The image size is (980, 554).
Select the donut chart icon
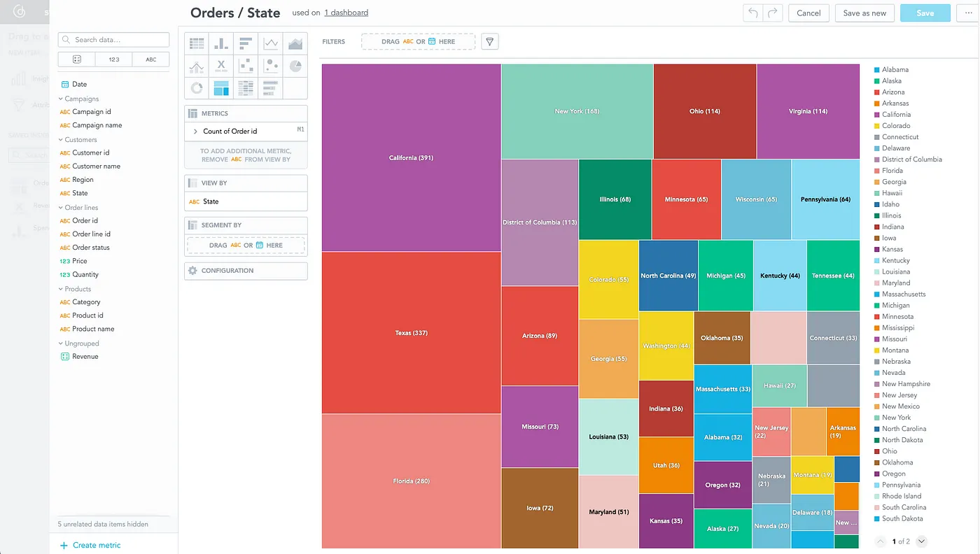pos(197,88)
